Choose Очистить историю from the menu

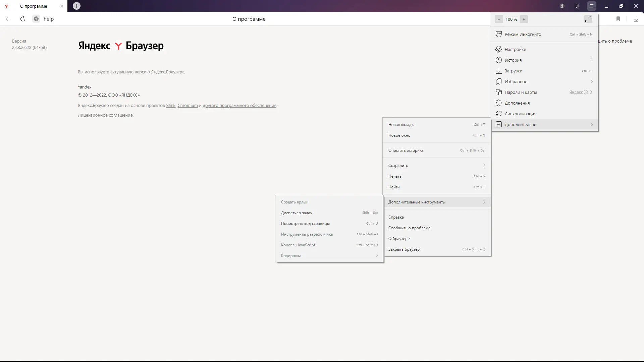(405, 150)
